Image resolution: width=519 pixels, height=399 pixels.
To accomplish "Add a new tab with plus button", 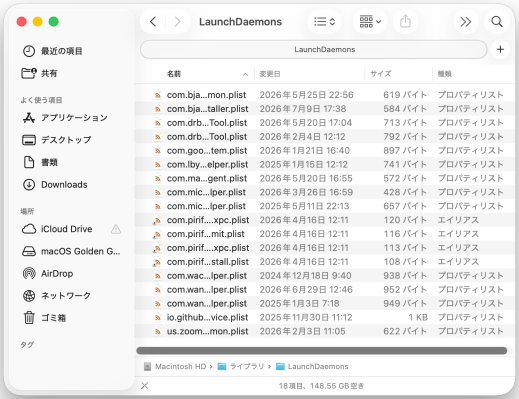I will point(500,50).
